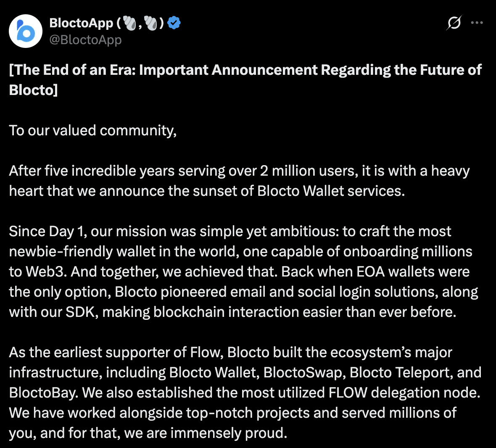The width and height of the screenshot is (496, 448).
Task: Click the 'Since Day 1' mission paragraph
Action: [243, 271]
